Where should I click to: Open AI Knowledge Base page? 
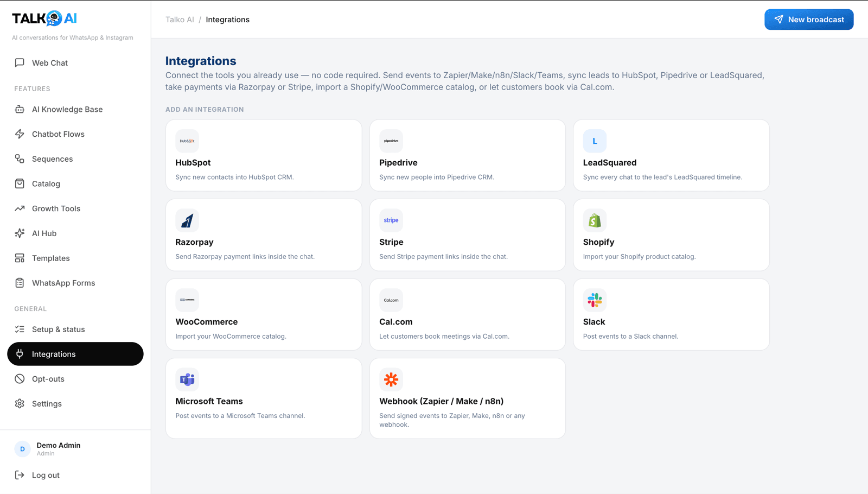click(75, 109)
